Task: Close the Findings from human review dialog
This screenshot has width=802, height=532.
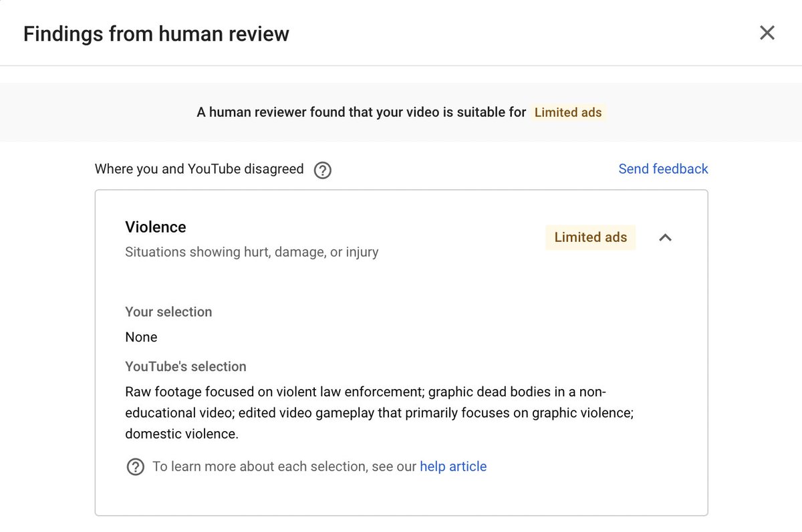Action: click(767, 33)
